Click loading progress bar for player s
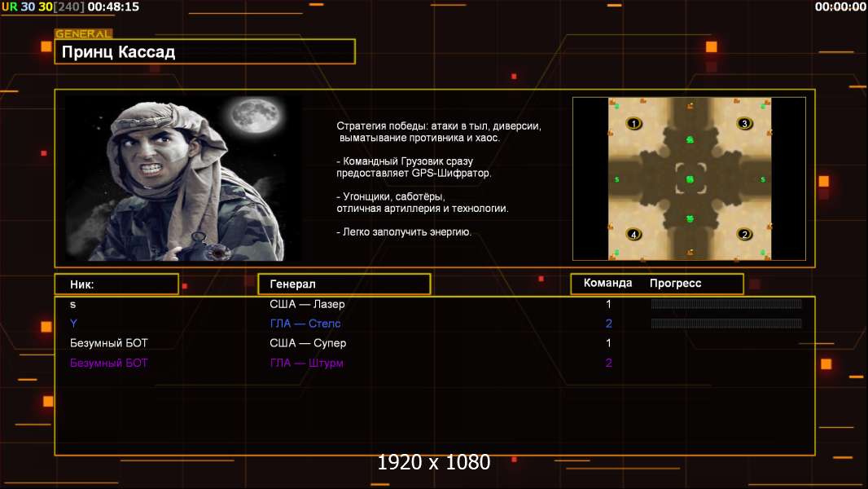The width and height of the screenshot is (868, 489). [726, 304]
